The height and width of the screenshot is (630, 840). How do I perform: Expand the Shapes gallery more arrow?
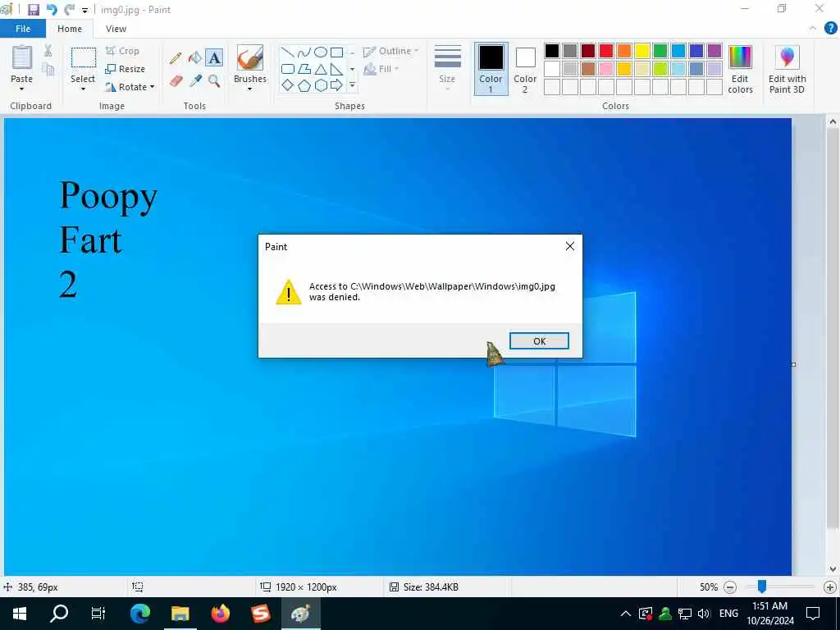coord(353,85)
